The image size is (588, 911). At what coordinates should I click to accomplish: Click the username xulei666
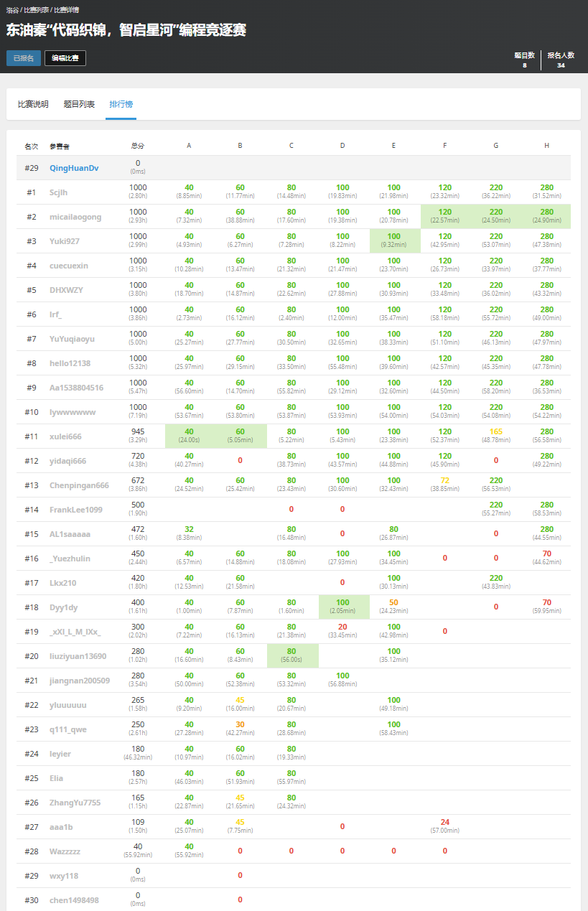pyautogui.click(x=65, y=436)
